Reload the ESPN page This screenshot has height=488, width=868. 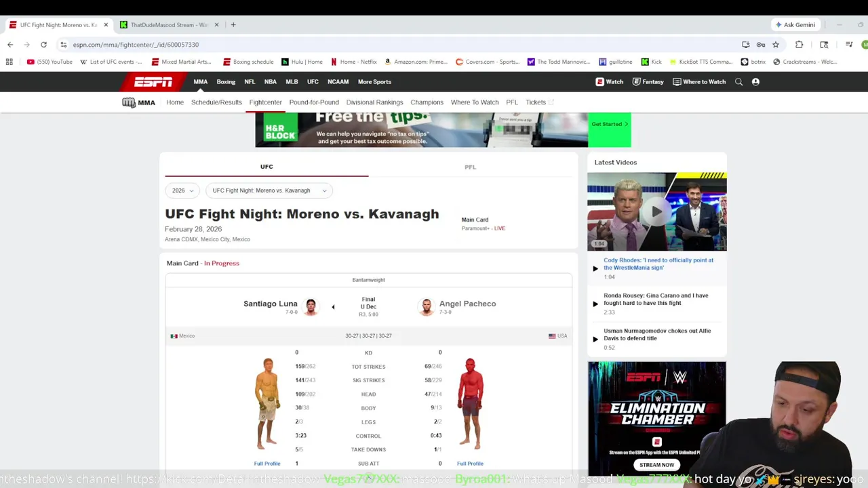click(x=43, y=45)
